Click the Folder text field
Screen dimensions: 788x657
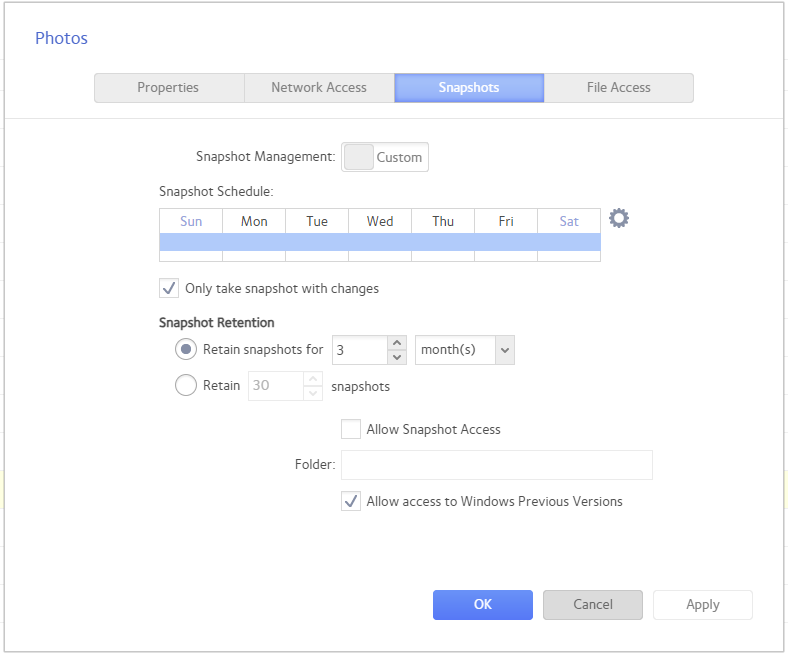496,465
